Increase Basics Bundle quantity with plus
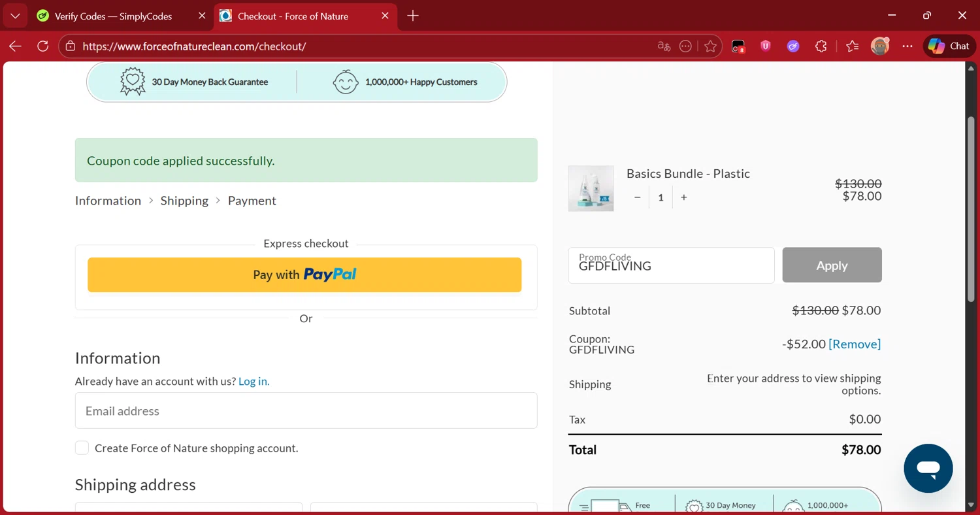980x515 pixels. point(684,197)
